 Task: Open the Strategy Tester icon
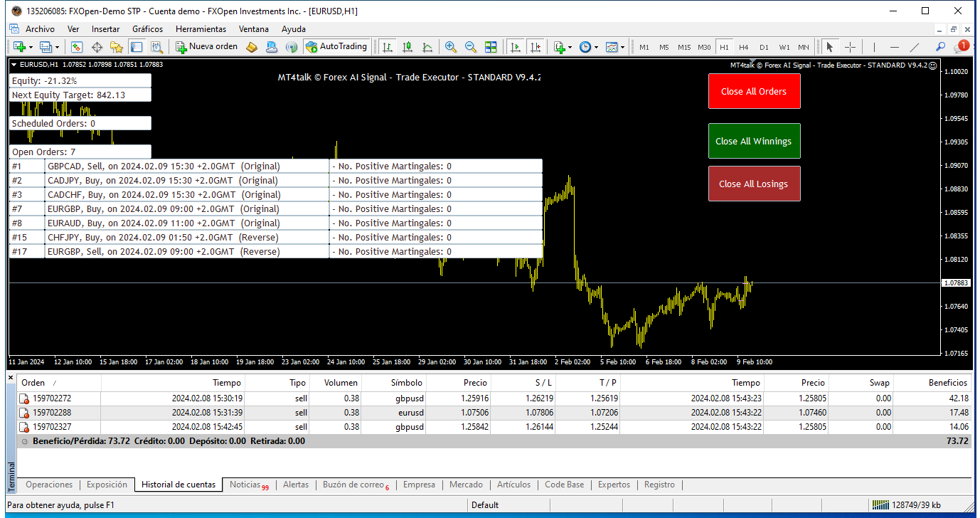coord(156,47)
